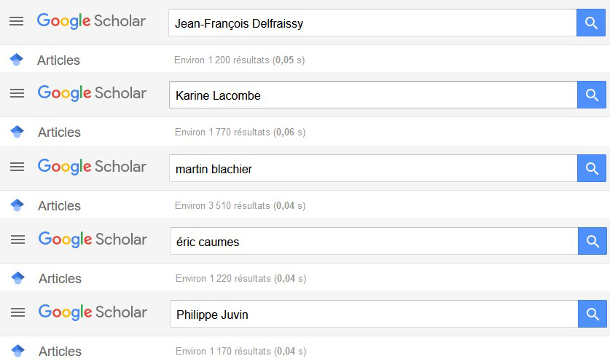This screenshot has height=364, width=610.
Task: Click the Karine Lacombe search field
Action: [x=373, y=95]
